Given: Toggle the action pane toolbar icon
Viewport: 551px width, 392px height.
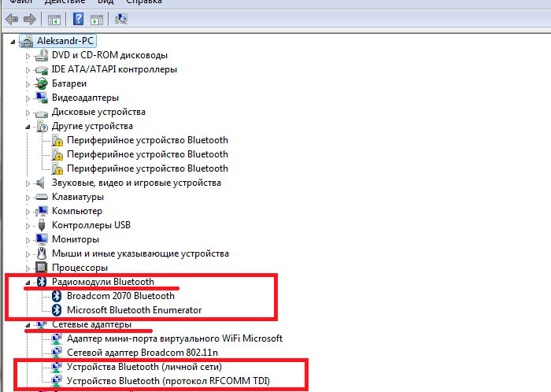Looking at the screenshot, I should click(x=97, y=19).
